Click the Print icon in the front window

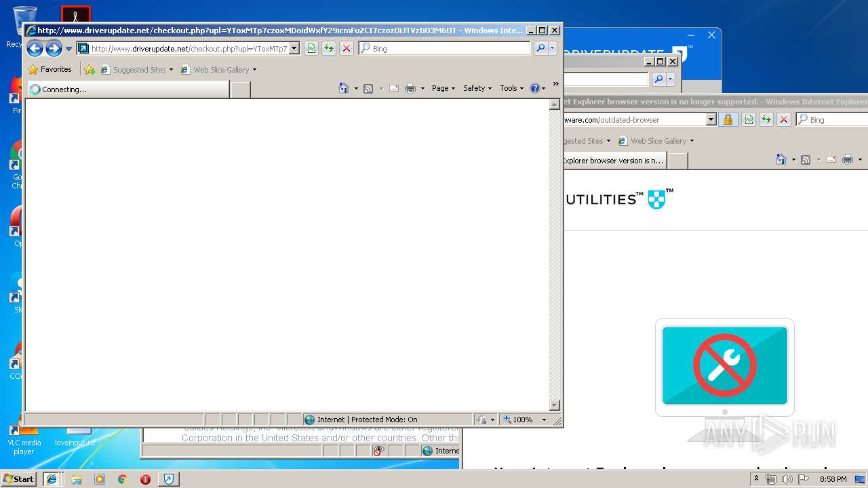coord(410,88)
